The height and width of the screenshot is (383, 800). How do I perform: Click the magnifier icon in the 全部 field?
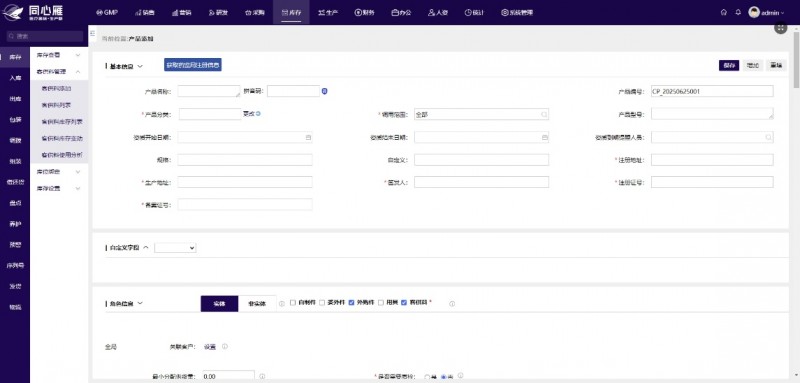coord(544,115)
